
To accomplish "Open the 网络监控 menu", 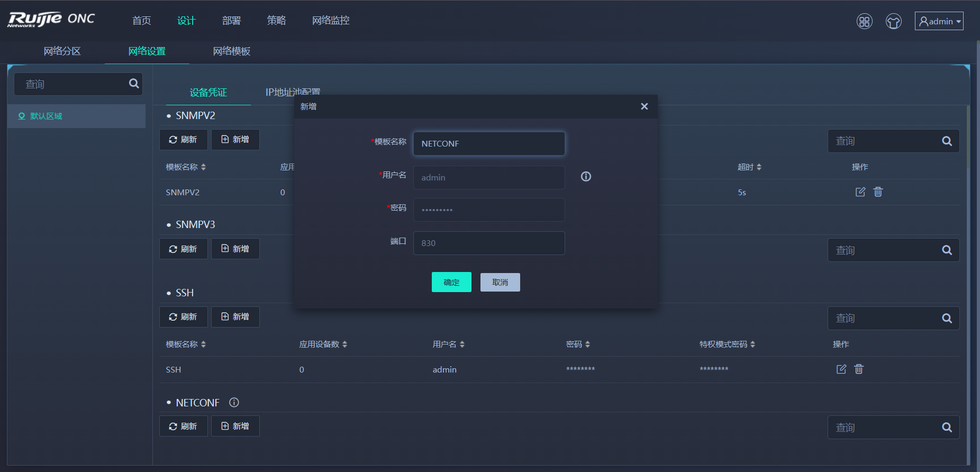I will [x=331, y=21].
